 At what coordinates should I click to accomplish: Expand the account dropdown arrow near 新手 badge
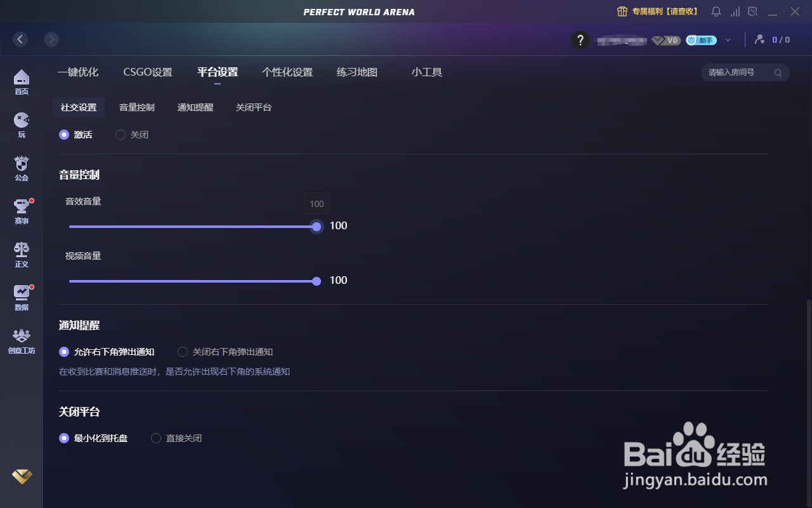click(x=728, y=40)
